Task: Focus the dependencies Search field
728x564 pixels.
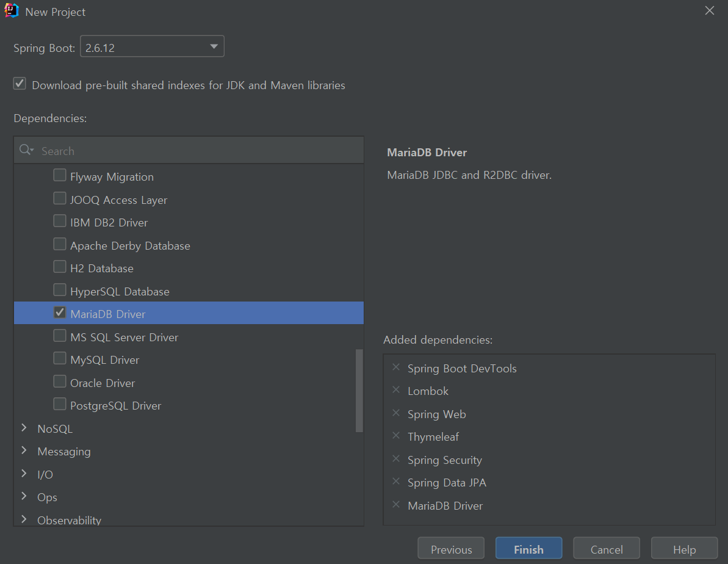Action: tap(189, 151)
